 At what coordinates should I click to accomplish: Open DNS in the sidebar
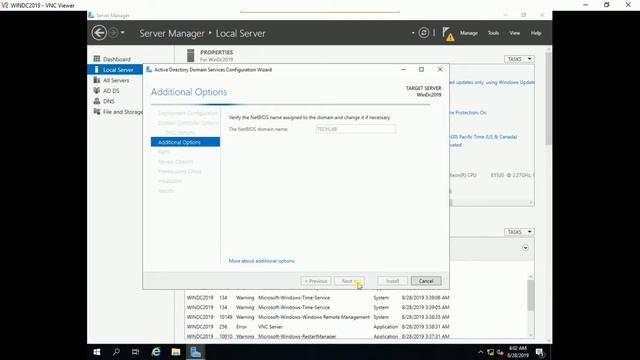(x=109, y=101)
